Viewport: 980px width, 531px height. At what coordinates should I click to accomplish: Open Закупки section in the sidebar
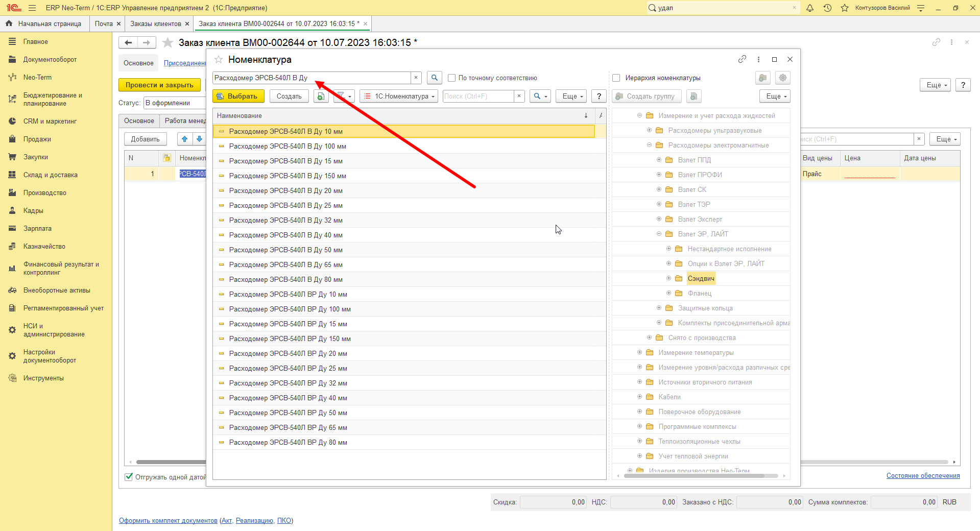click(35, 157)
